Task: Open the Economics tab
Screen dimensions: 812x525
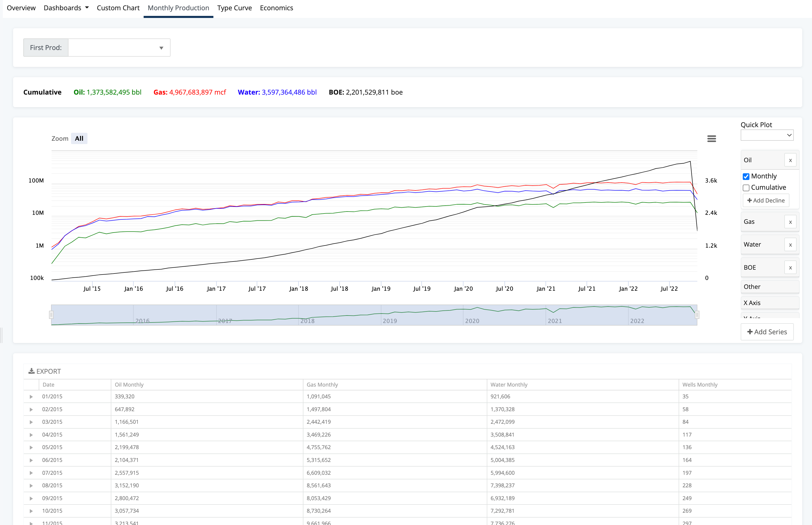Action: point(276,8)
